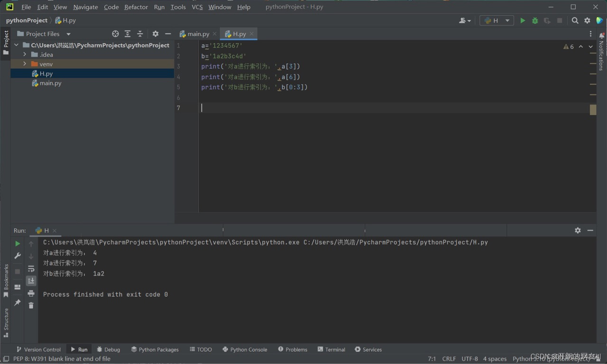The width and height of the screenshot is (607, 364).
Task: Toggle the Project side tool window
Action: coord(6,42)
